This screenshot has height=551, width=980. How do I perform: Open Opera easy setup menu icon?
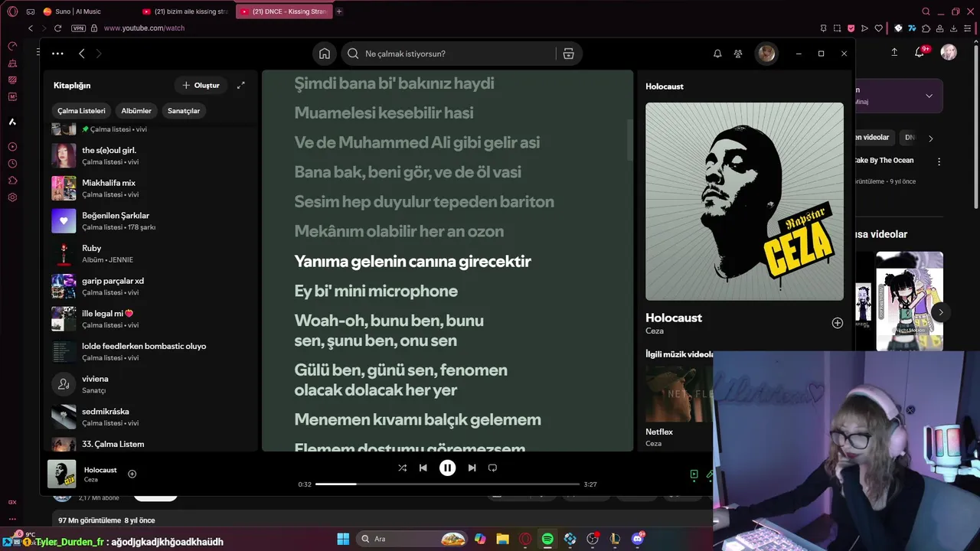tap(967, 28)
